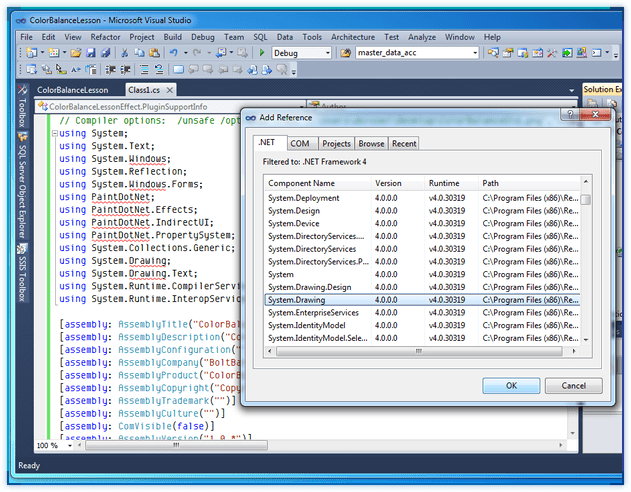The height and width of the screenshot is (492, 631).
Task: Click the Display Quick Info icon
Action: pyautogui.click(x=61, y=70)
